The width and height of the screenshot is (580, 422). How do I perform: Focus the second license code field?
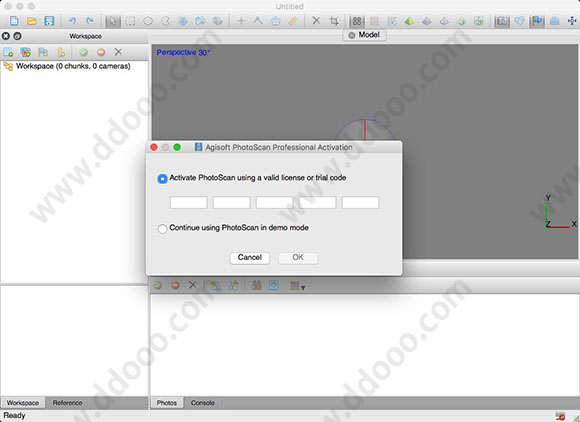click(232, 202)
